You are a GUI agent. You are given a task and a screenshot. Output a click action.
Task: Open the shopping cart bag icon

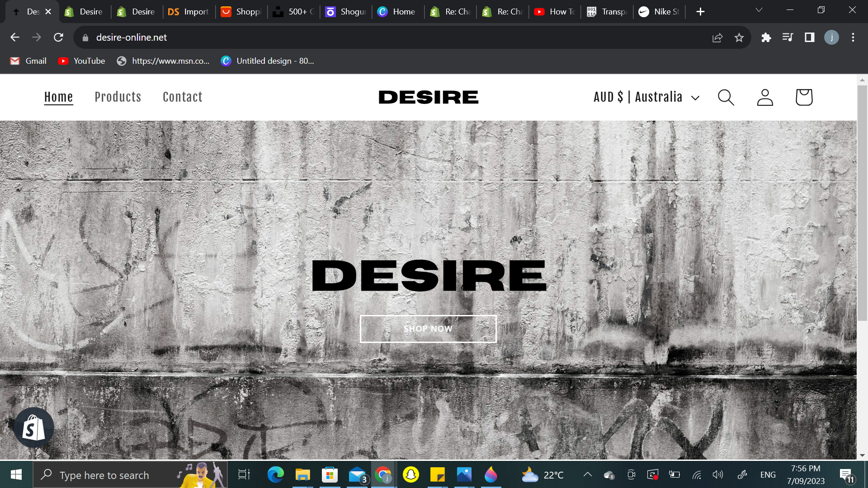click(804, 97)
